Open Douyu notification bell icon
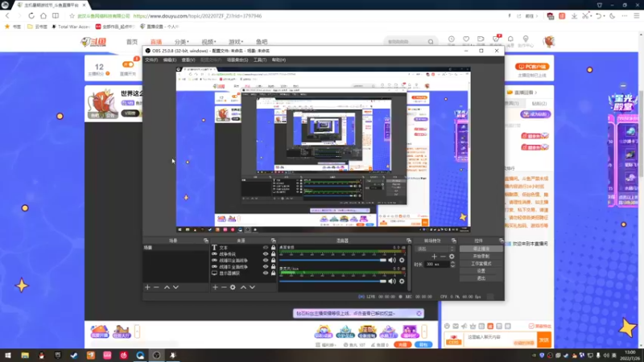The image size is (644, 362). coord(510,39)
